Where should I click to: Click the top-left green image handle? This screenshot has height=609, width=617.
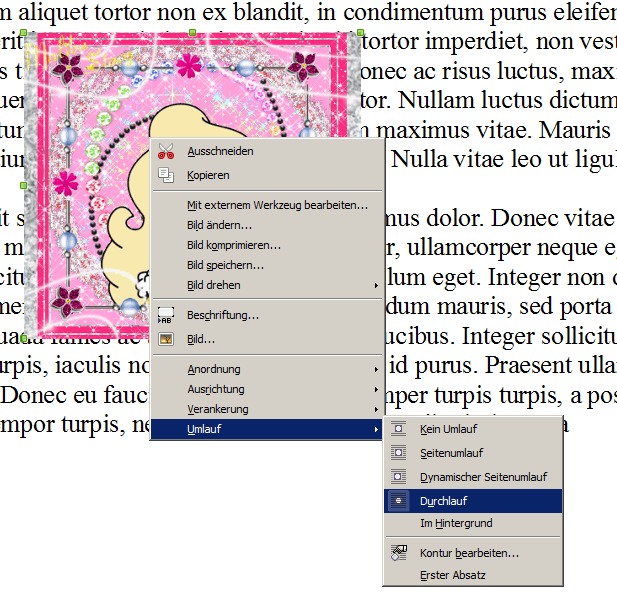pos(24,32)
